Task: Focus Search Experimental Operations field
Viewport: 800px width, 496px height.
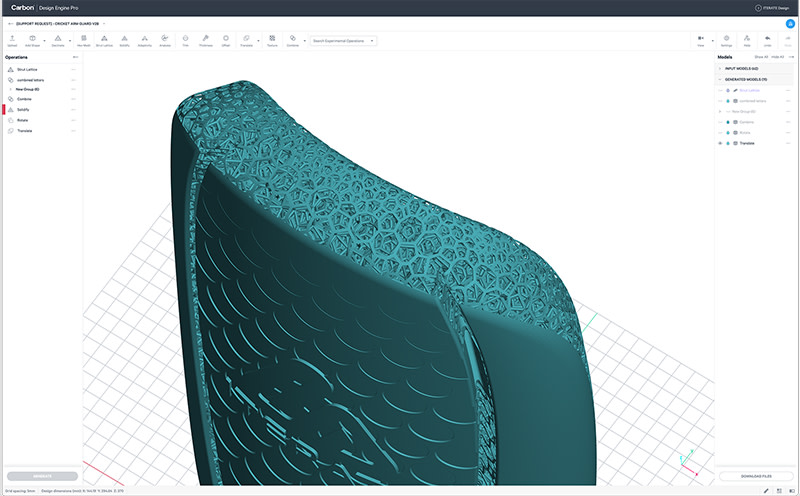Action: 343,41
